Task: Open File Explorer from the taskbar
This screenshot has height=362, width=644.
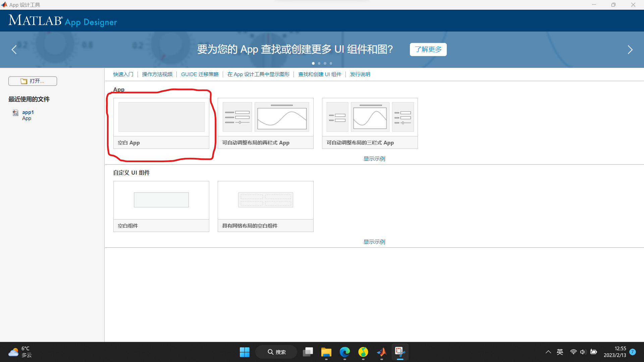Action: pos(326,352)
